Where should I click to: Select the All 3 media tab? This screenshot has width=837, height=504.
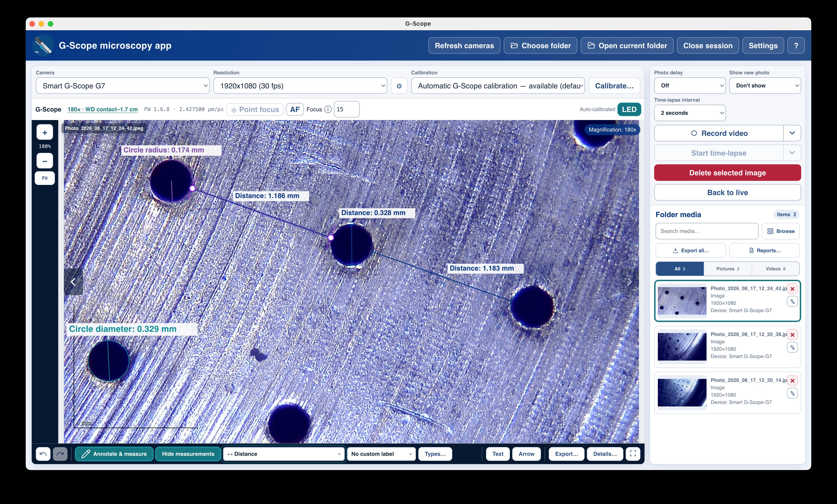pos(679,269)
